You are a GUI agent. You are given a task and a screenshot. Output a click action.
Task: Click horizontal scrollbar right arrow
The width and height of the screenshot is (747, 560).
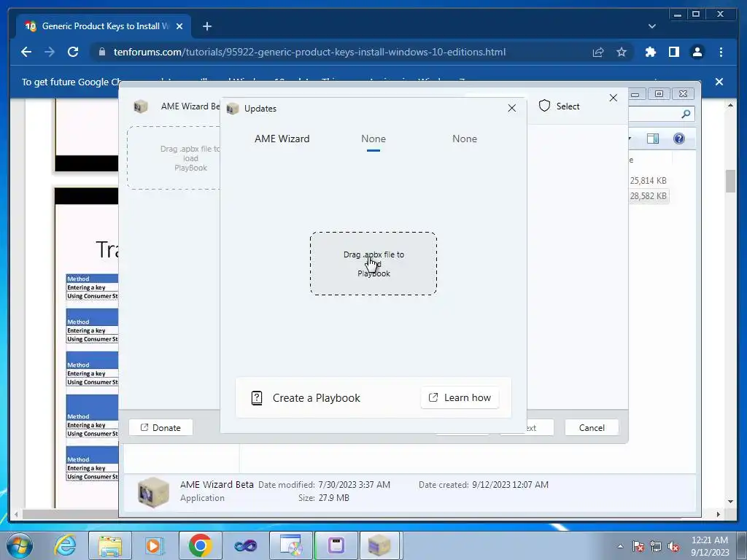719,514
